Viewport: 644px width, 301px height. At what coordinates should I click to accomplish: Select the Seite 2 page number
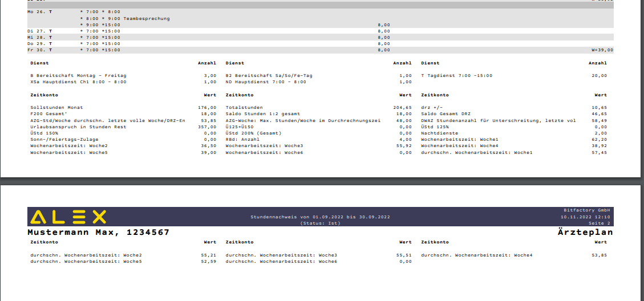tap(600, 223)
